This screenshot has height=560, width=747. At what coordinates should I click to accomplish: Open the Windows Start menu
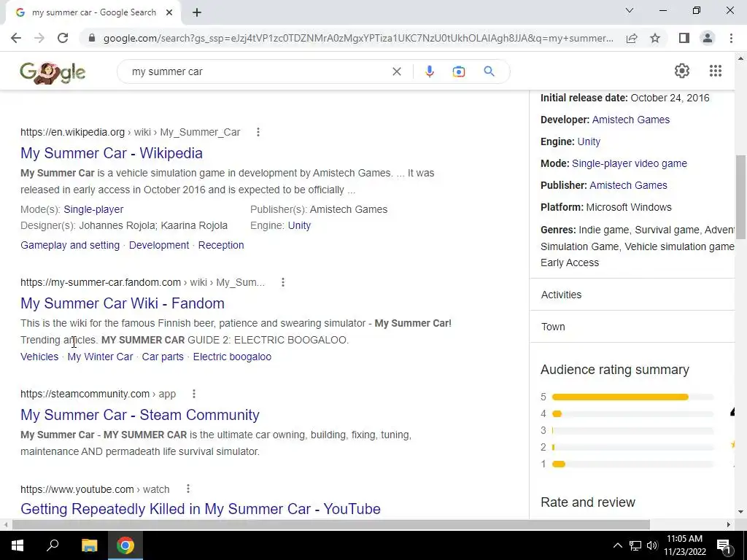18,545
